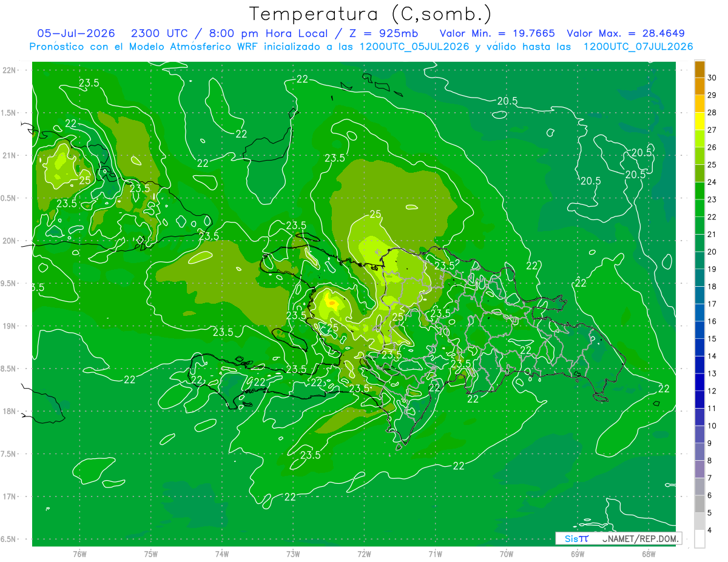Click the colorbar label "28"
Screen dimensions: 728x562
pyautogui.click(x=712, y=112)
